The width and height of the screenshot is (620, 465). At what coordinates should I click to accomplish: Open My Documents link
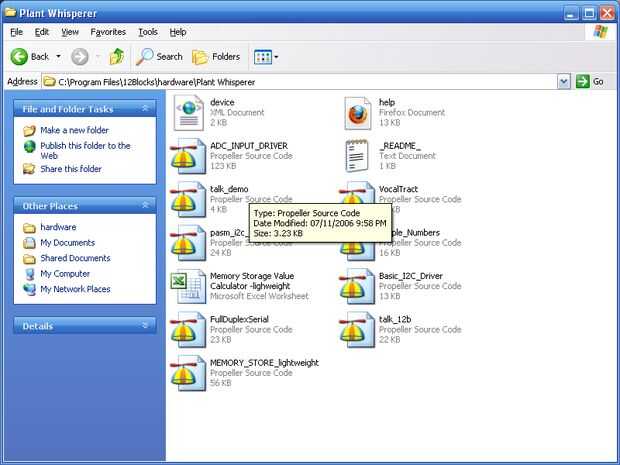[68, 242]
